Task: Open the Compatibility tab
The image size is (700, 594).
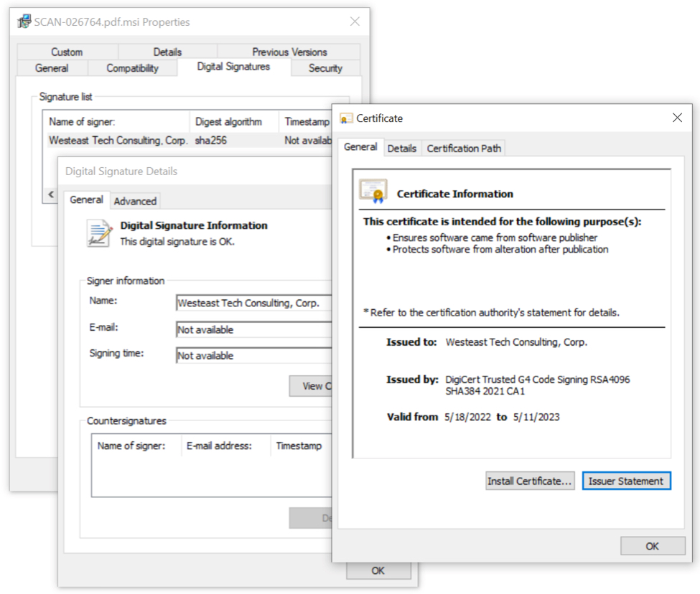Action: pyautogui.click(x=132, y=68)
